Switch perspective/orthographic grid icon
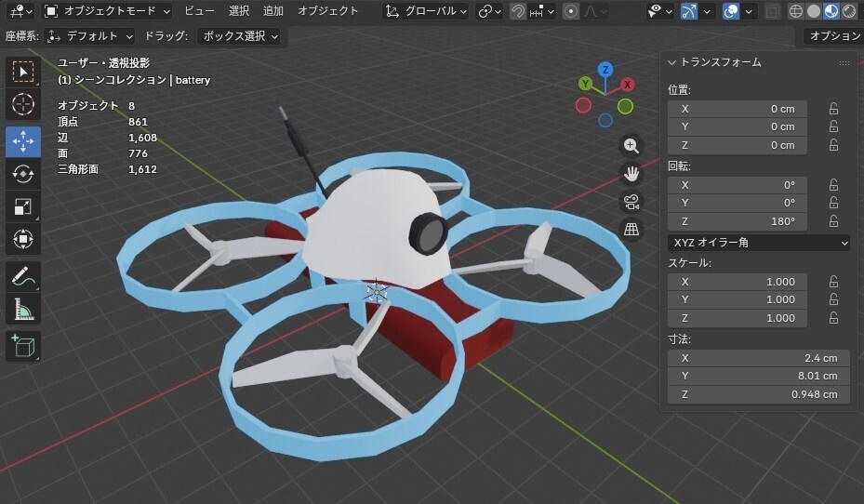864x504 pixels. click(631, 229)
